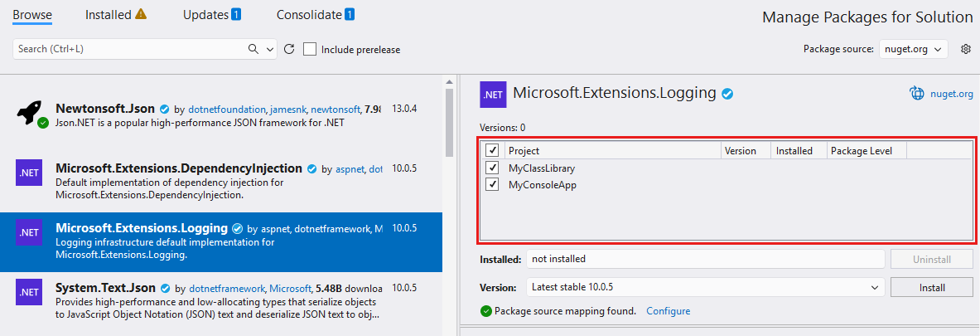Open the search box dropdown arrow
The image size is (980, 336).
coord(270,49)
